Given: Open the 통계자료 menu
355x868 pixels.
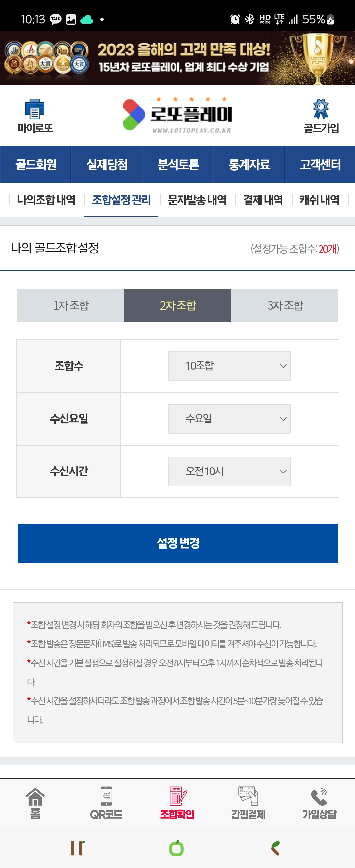Looking at the screenshot, I should (x=249, y=165).
